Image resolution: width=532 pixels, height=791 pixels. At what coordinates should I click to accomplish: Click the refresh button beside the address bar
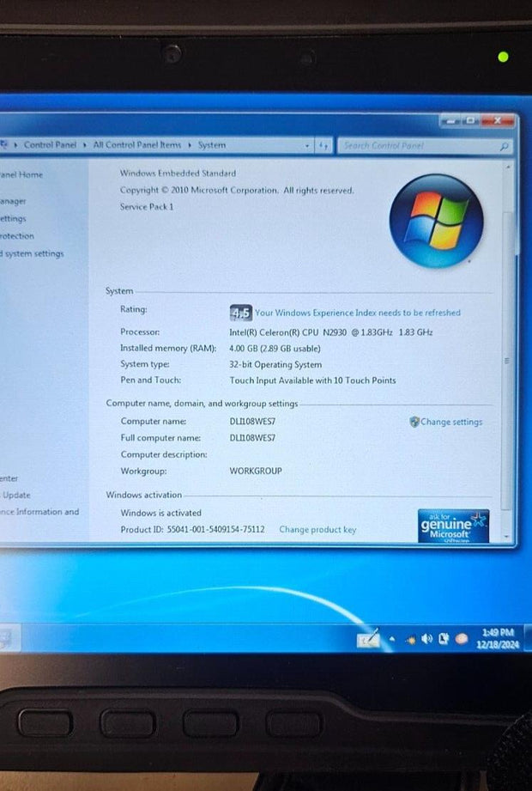click(x=323, y=146)
